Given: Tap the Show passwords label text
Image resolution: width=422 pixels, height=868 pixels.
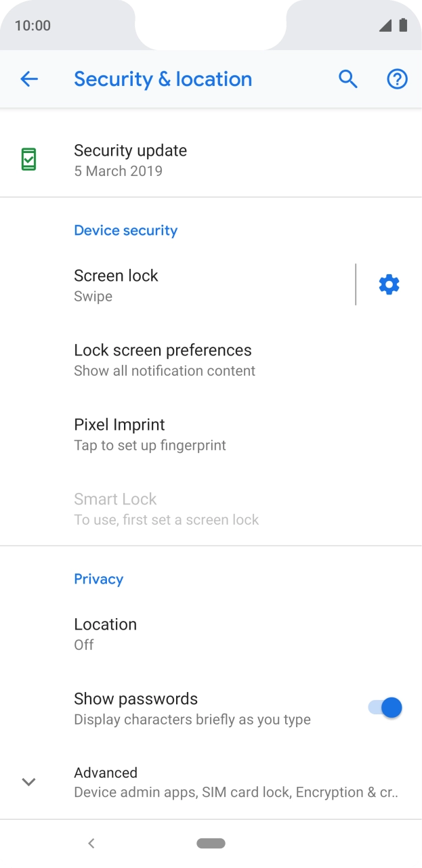Looking at the screenshot, I should 135,699.
